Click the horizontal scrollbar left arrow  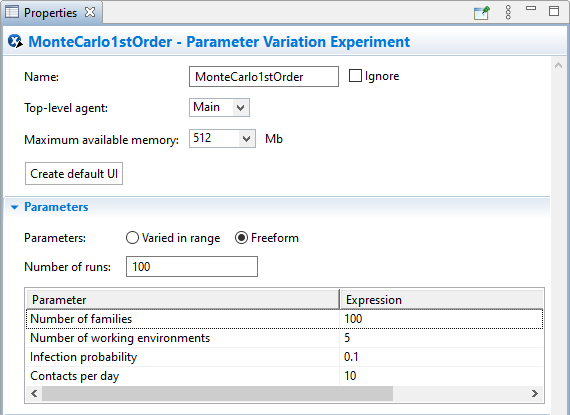click(x=34, y=394)
